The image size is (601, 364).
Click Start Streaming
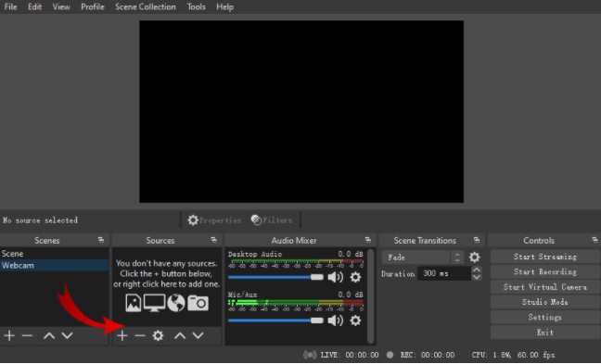pos(545,257)
